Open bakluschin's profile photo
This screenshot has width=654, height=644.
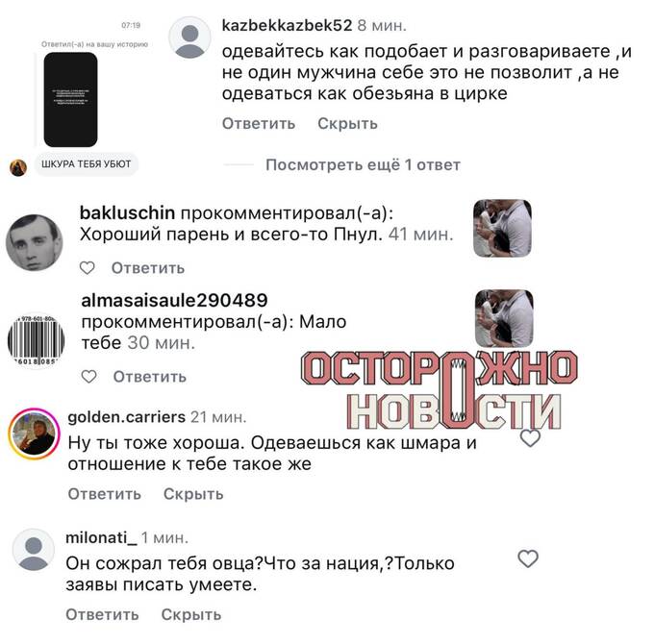click(35, 242)
